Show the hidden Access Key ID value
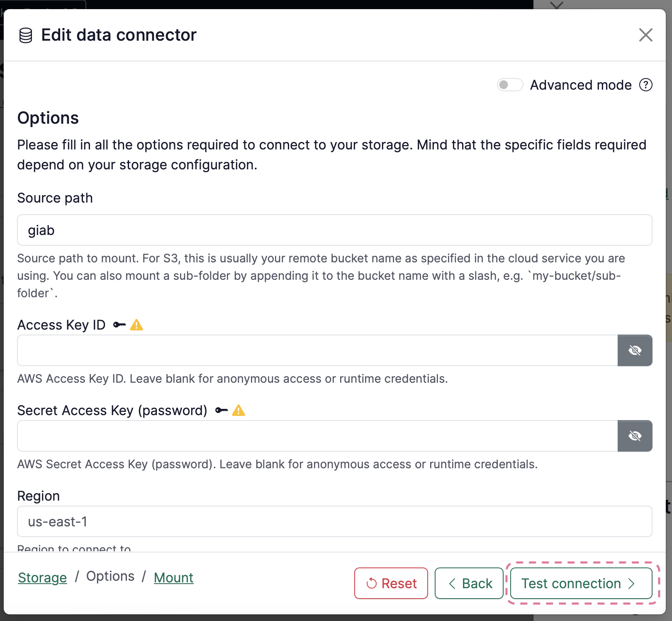Image resolution: width=672 pixels, height=621 pixels. pos(635,350)
